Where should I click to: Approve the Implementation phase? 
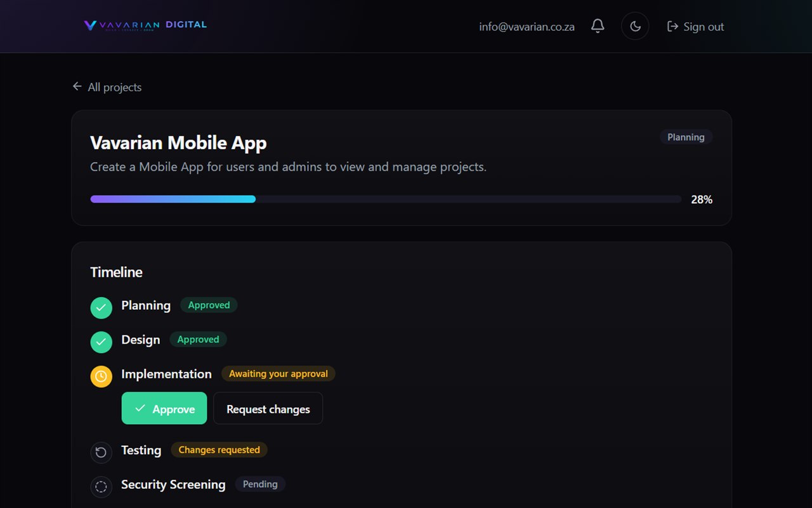[164, 408]
